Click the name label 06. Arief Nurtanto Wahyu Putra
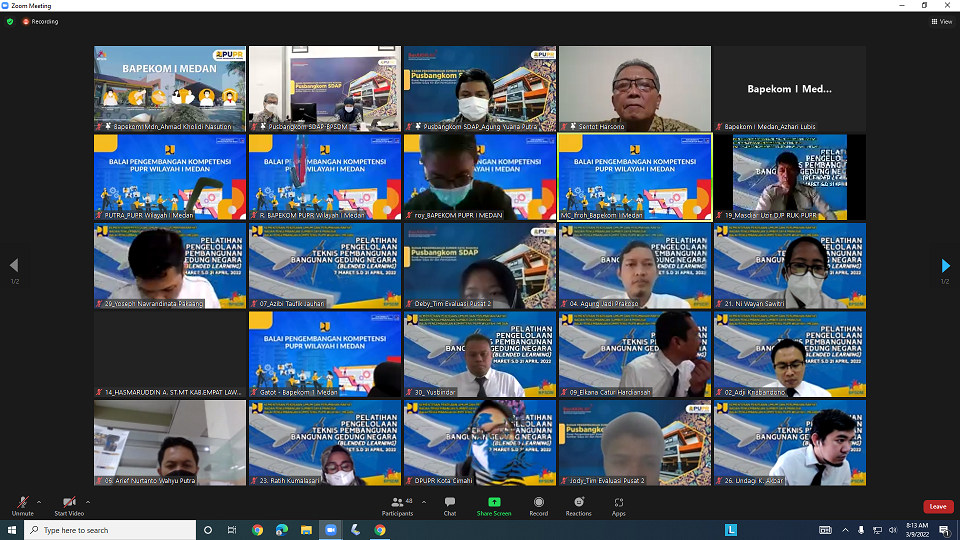The image size is (960, 540). tap(149, 481)
